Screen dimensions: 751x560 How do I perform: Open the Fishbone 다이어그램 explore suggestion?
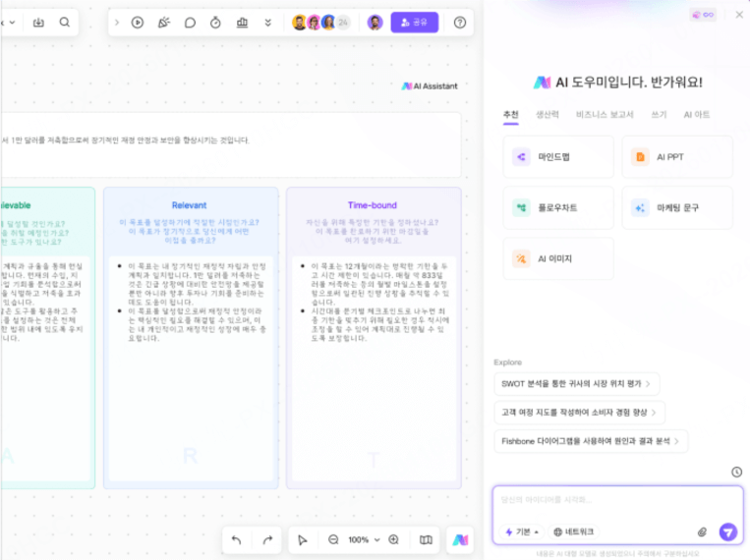591,441
